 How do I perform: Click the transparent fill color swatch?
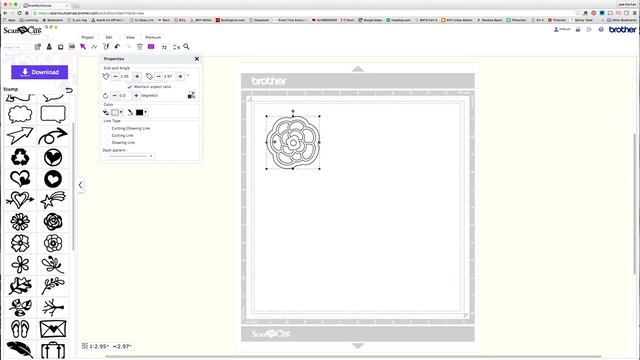click(115, 112)
